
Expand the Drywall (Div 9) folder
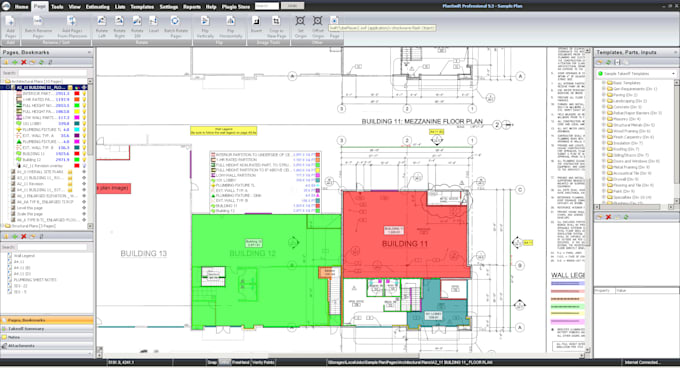click(x=604, y=179)
